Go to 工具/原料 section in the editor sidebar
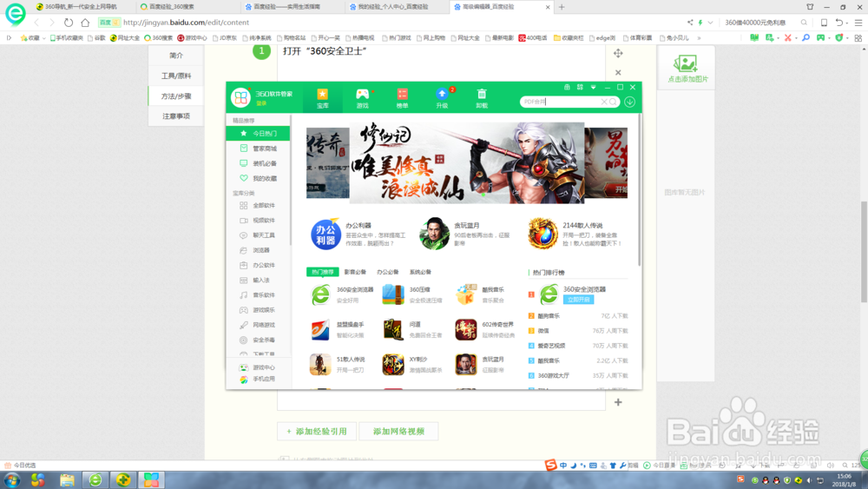Image resolution: width=868 pixels, height=489 pixels. coord(176,76)
